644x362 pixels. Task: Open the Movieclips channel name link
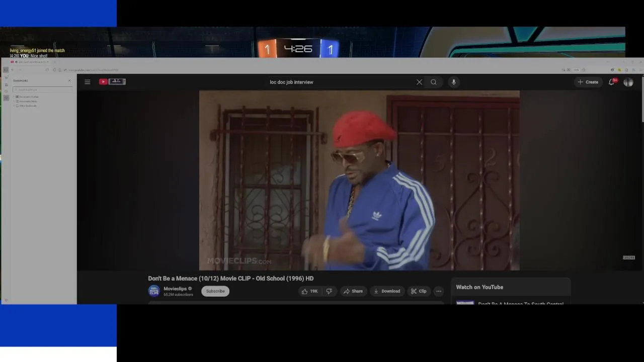click(175, 289)
